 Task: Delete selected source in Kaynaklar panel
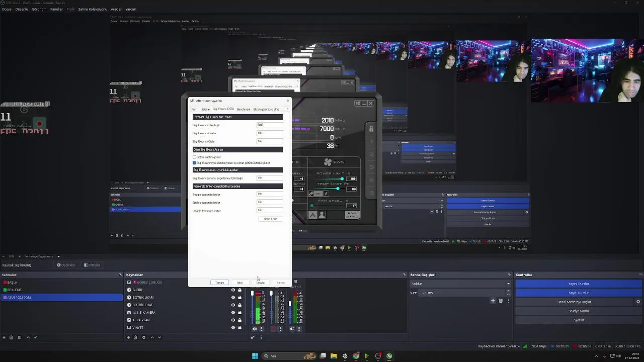click(135, 337)
